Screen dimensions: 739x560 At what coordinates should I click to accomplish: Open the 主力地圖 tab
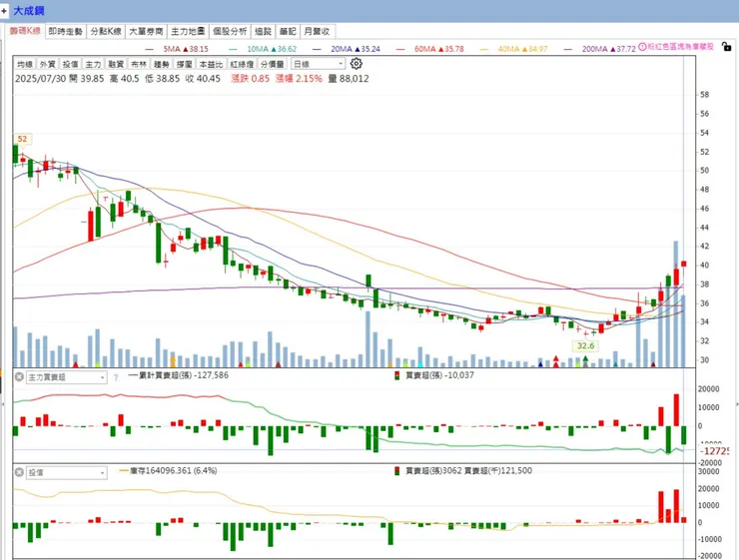tap(188, 32)
